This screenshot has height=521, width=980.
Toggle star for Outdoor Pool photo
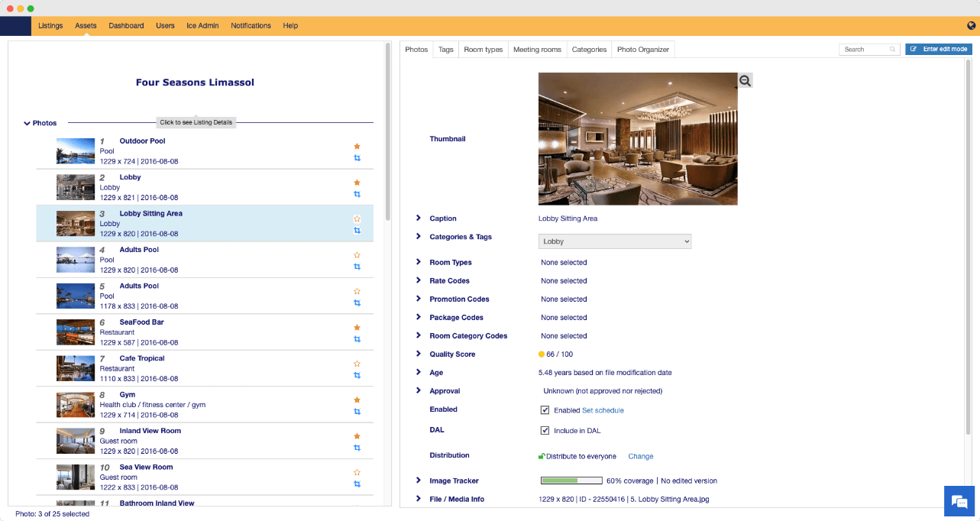pos(357,146)
